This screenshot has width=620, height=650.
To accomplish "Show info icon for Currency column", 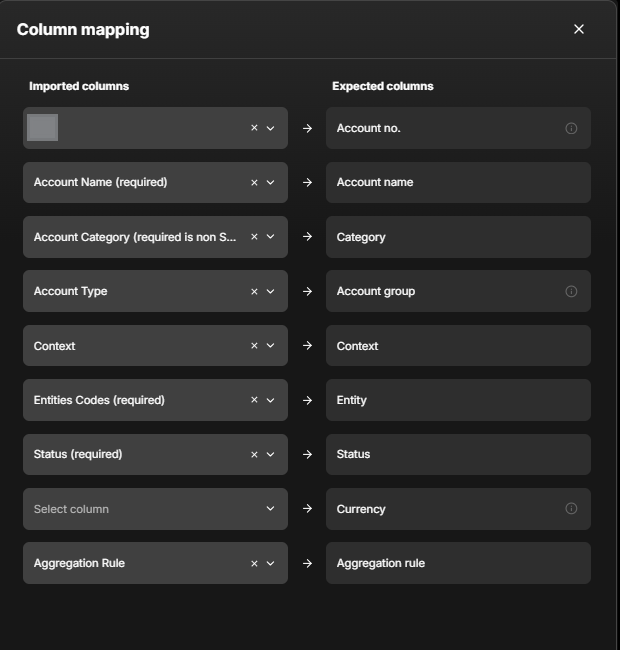I will (571, 509).
